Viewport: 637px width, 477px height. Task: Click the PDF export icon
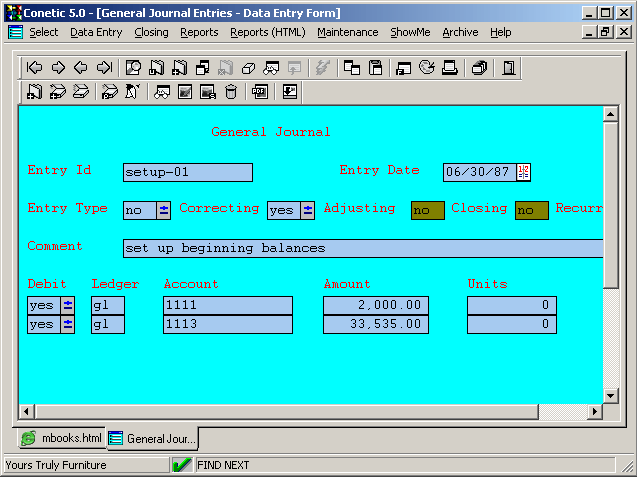point(259,92)
